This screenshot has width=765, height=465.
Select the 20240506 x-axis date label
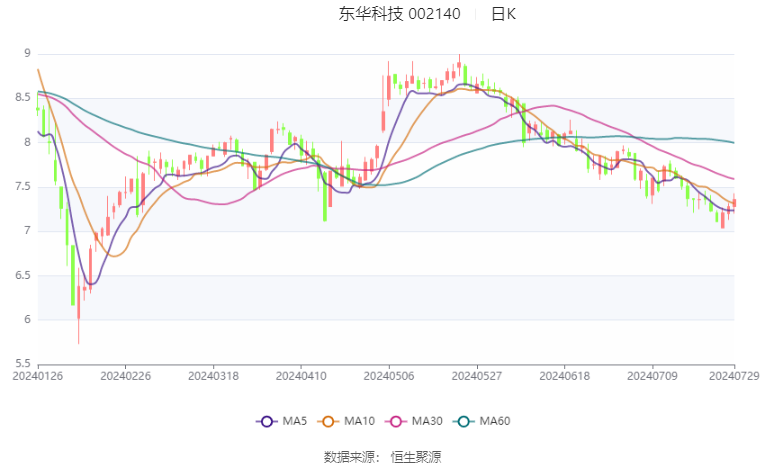[x=389, y=376]
